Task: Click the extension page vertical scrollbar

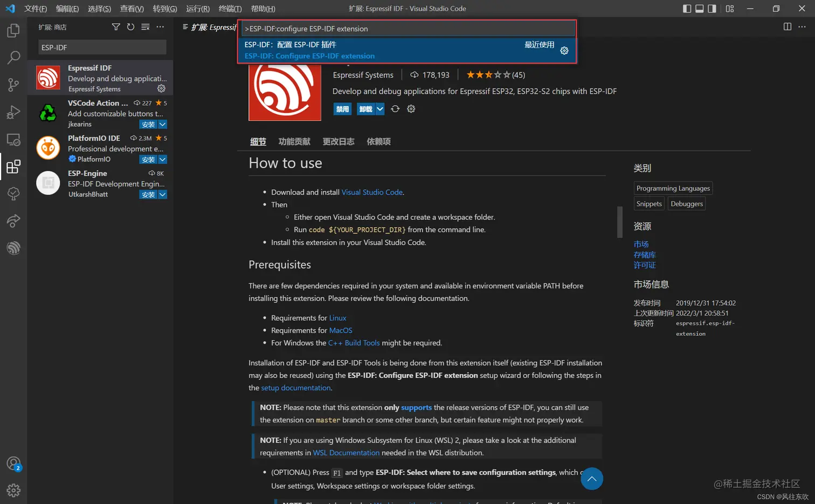Action: (620, 222)
